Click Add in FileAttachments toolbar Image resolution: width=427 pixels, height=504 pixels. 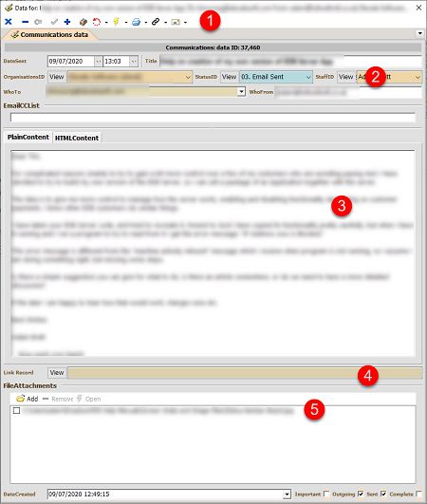pos(28,399)
